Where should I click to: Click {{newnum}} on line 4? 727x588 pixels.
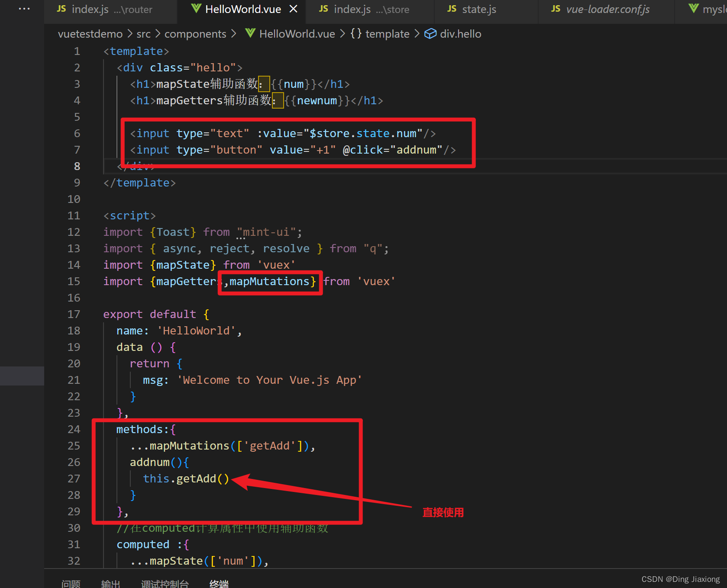317,101
